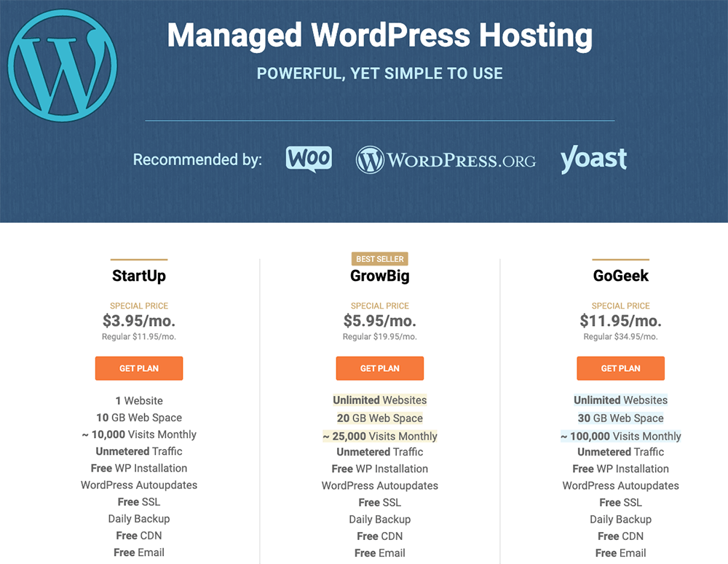Click Unmetered Traffic in StartUp column
The image size is (728, 564).
point(139,451)
